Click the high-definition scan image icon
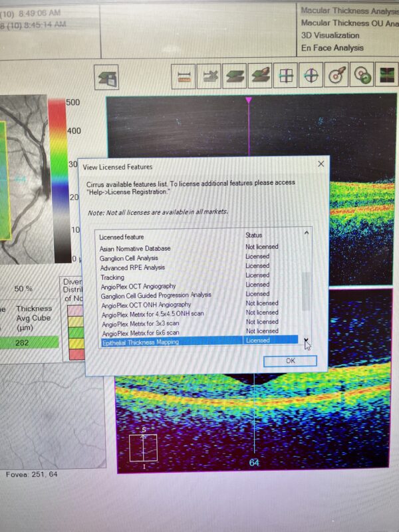 click(387, 74)
